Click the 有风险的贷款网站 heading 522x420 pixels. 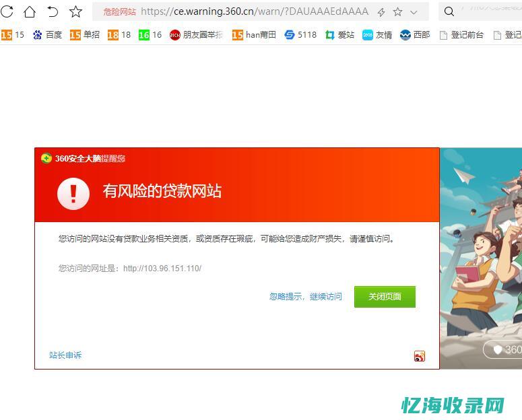[162, 191]
